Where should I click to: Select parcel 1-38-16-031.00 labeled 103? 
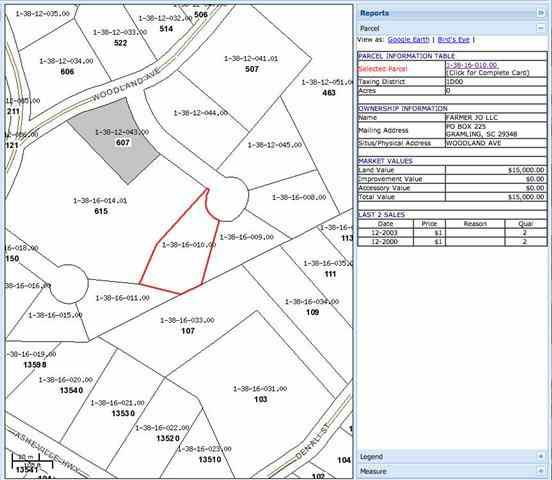click(260, 394)
